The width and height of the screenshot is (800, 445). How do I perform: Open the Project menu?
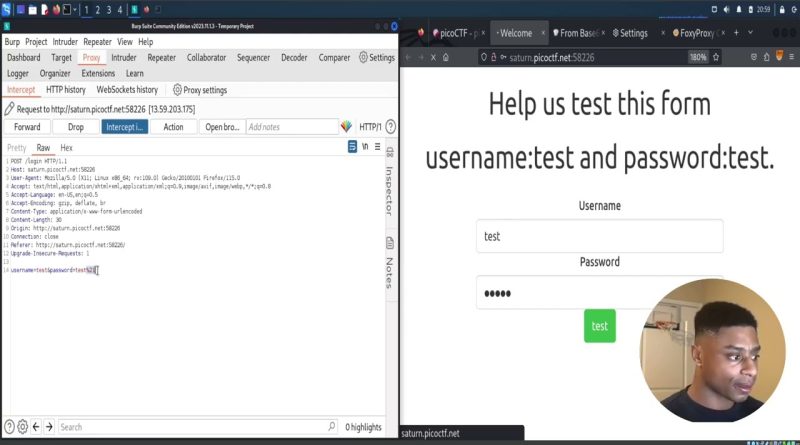(x=36, y=42)
